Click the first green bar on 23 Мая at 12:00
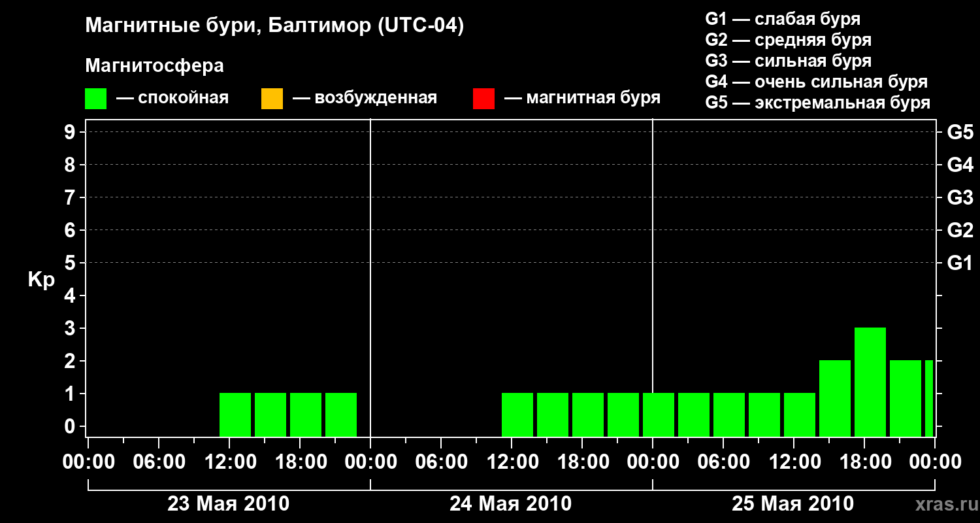The image size is (980, 523). [235, 414]
